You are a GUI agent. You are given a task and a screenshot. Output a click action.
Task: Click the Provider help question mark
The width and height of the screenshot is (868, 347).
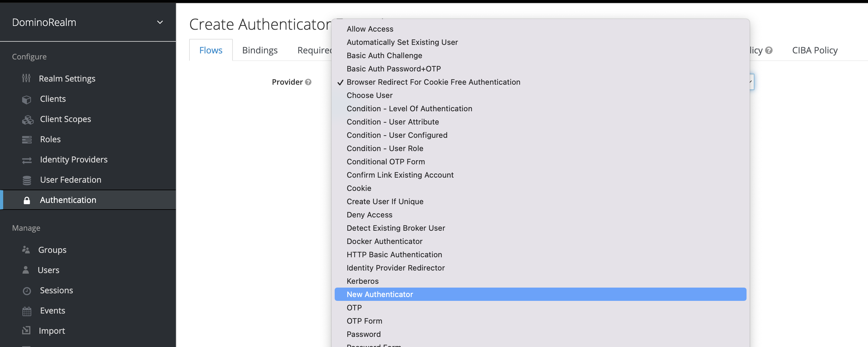point(308,82)
